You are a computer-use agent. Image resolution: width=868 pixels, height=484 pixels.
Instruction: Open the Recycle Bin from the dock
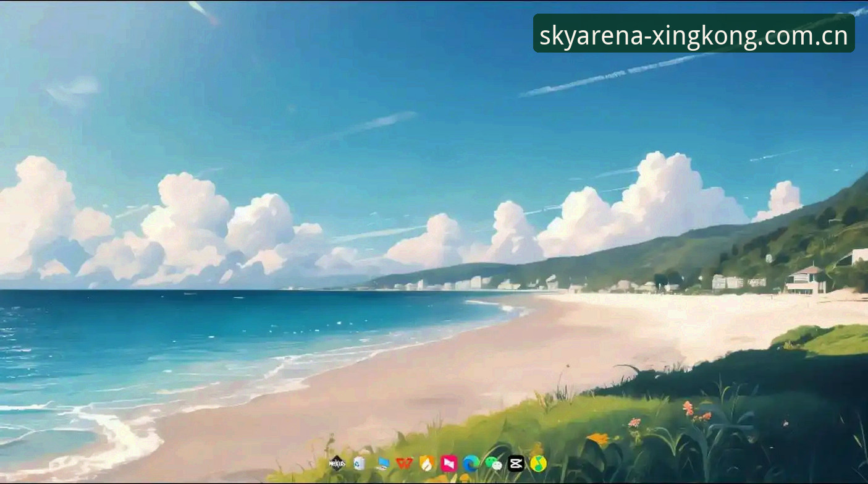pos(359,463)
